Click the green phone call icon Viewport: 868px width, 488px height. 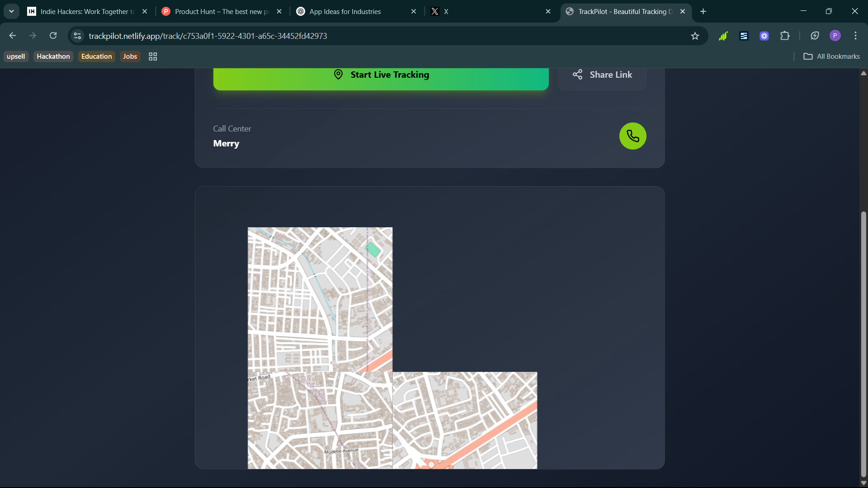click(632, 136)
